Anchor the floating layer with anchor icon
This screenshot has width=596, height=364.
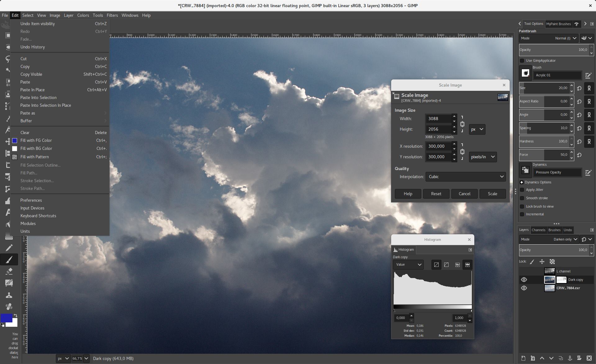570,358
